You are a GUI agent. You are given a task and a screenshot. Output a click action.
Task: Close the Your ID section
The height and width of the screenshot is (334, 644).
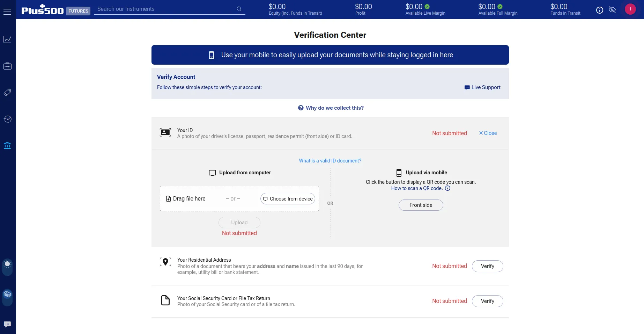pos(488,133)
